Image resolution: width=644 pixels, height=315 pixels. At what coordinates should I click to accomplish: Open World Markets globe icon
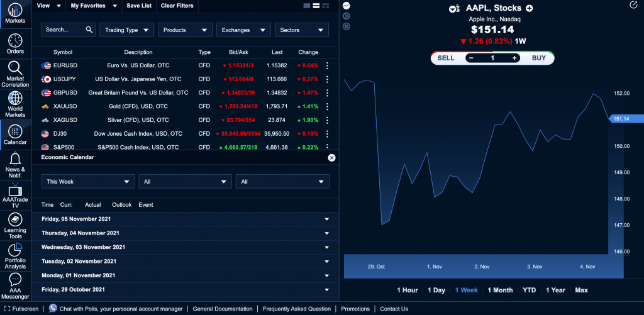15,98
